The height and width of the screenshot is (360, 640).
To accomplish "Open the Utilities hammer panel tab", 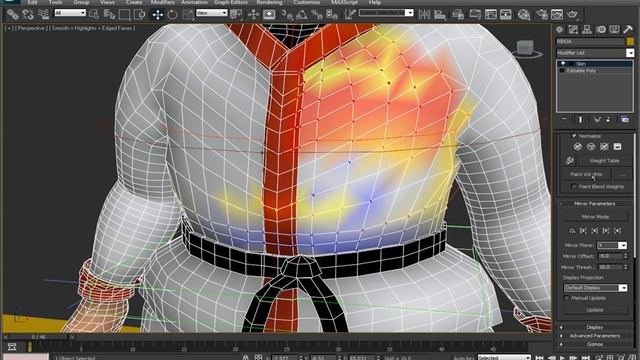I will tap(628, 29).
